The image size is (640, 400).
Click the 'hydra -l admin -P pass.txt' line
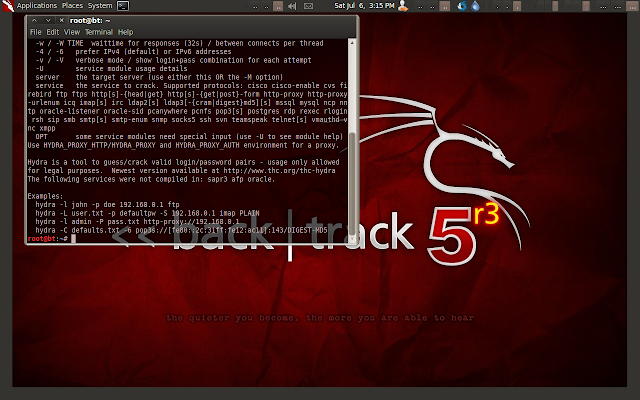point(137,222)
